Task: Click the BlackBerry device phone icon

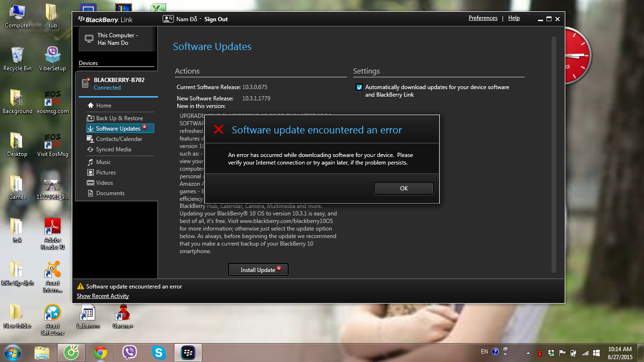Action: click(x=86, y=83)
